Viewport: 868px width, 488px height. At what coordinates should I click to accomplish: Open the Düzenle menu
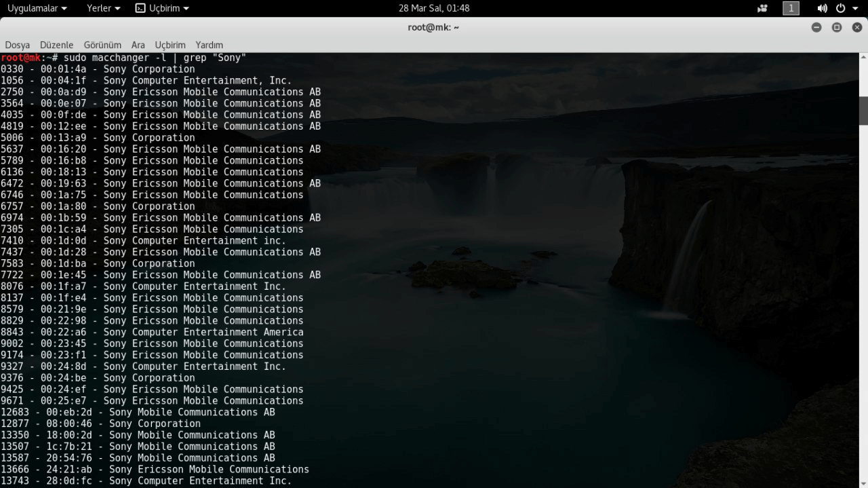56,45
